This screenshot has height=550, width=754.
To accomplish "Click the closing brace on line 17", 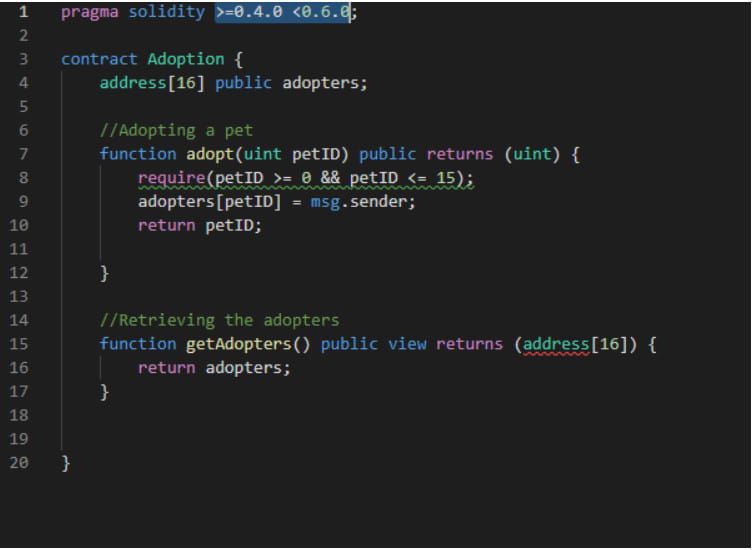I will point(104,392).
